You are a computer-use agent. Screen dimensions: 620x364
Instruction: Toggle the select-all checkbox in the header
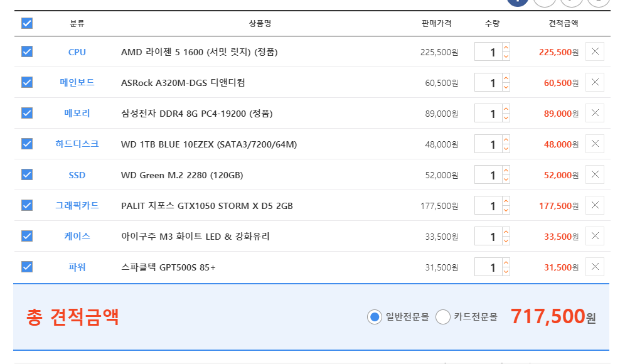click(x=27, y=23)
